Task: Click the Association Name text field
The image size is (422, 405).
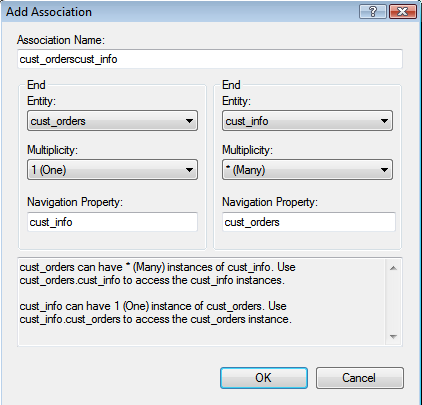Action: (x=210, y=59)
